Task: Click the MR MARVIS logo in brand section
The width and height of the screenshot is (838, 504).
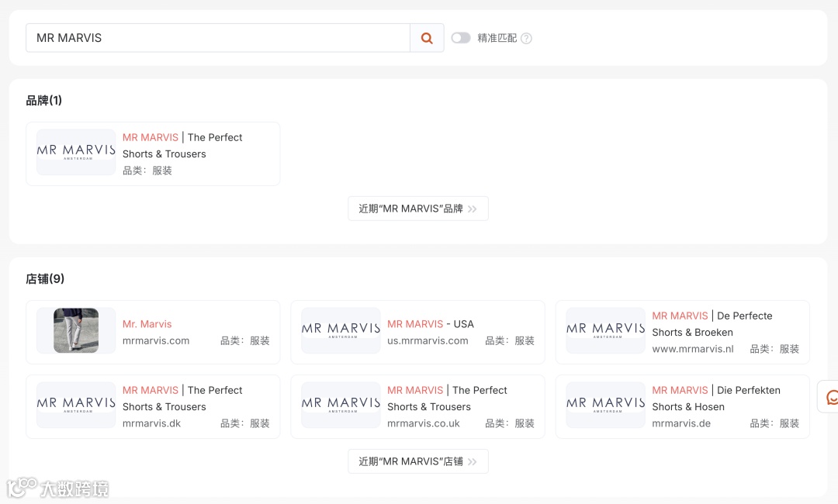Action: click(76, 152)
